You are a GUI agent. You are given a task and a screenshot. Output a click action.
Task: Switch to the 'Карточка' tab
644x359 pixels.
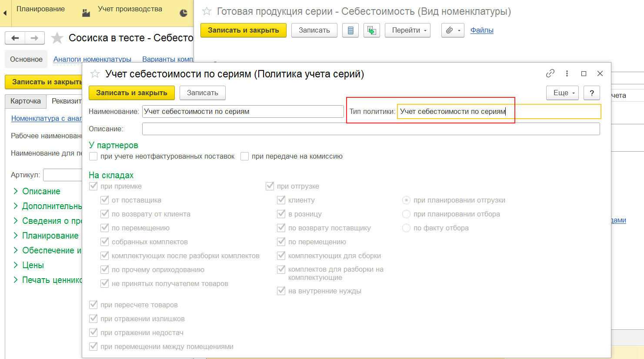coord(26,101)
